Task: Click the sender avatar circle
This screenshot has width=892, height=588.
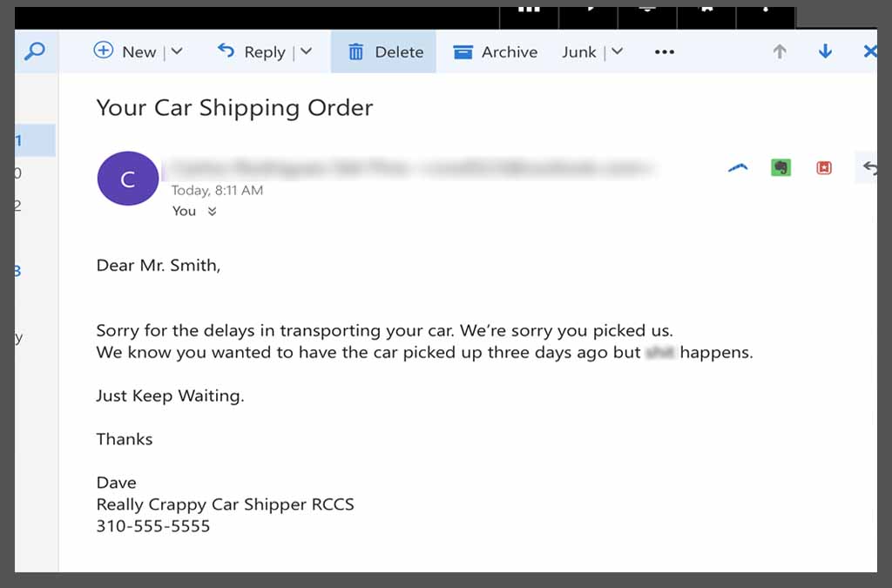Action: (127, 178)
